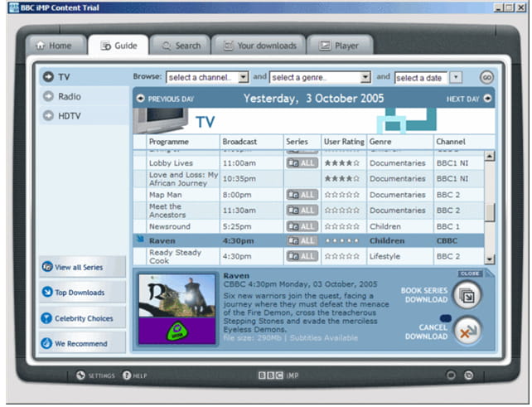This screenshot has width=532, height=407.
Task: Click series ALL icon for Raven
Action: click(302, 240)
